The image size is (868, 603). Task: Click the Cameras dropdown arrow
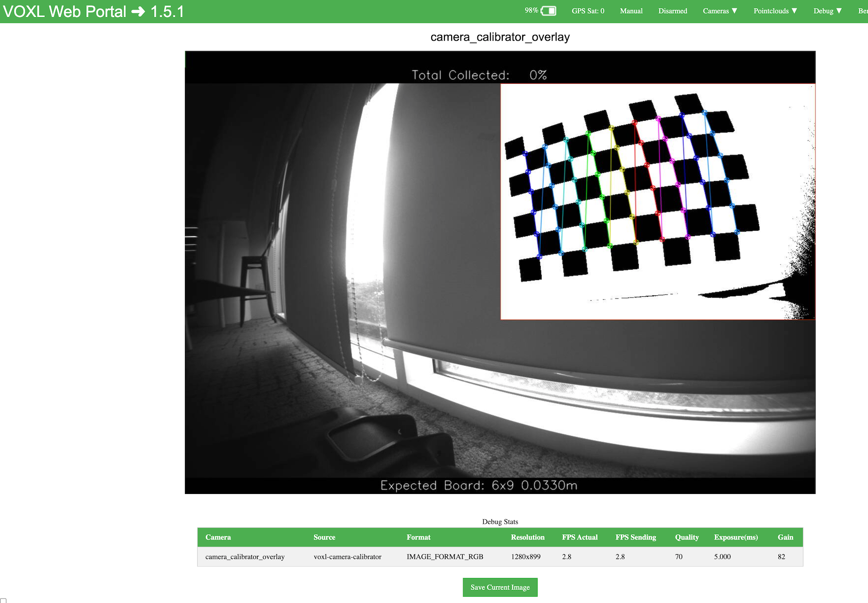coord(735,11)
